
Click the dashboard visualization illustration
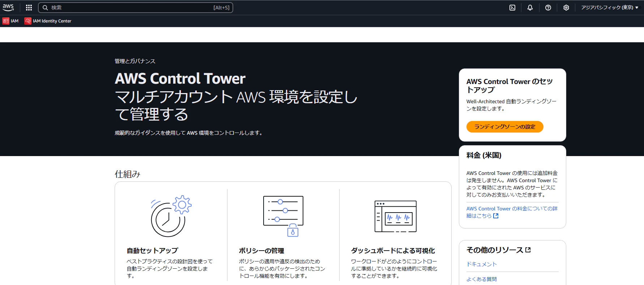click(x=396, y=216)
